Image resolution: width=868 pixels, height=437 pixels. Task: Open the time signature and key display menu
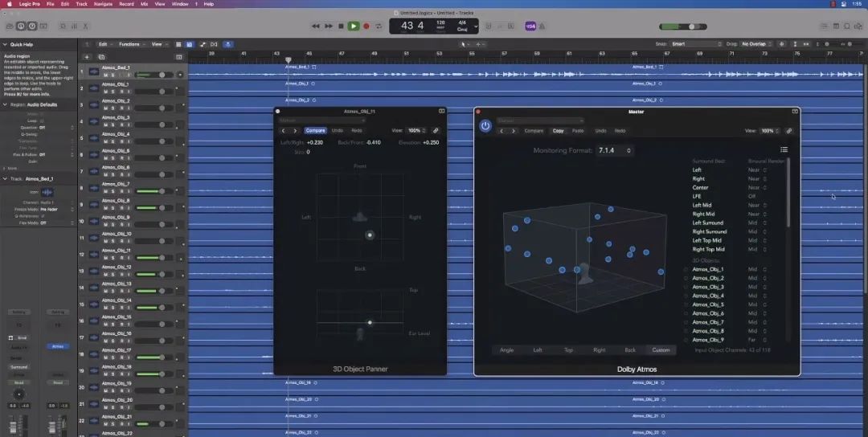point(465,26)
